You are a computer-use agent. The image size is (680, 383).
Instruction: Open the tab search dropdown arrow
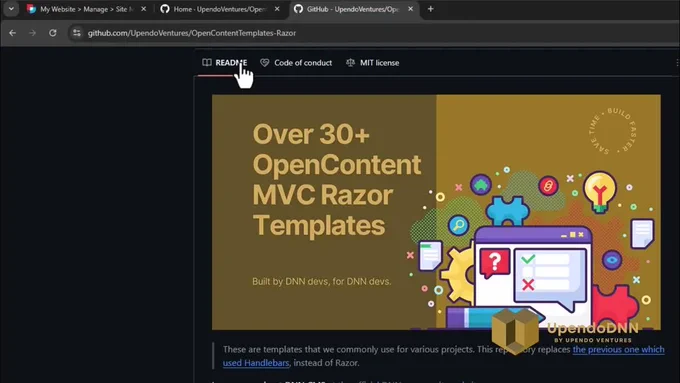pyautogui.click(x=11, y=9)
